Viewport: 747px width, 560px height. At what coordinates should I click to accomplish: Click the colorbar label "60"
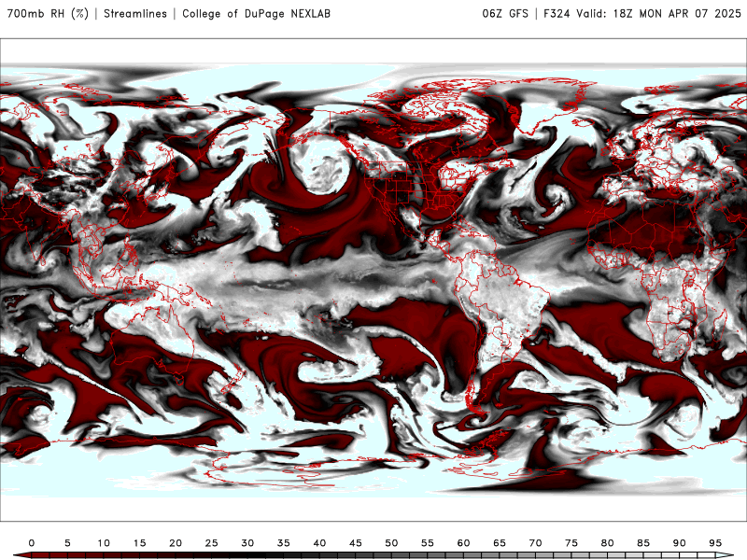coord(463,543)
